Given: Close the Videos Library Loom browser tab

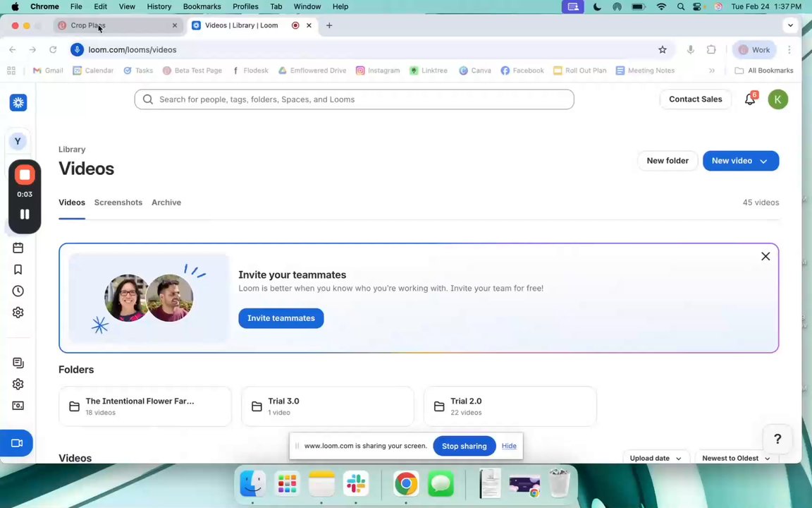Looking at the screenshot, I should 309,25.
